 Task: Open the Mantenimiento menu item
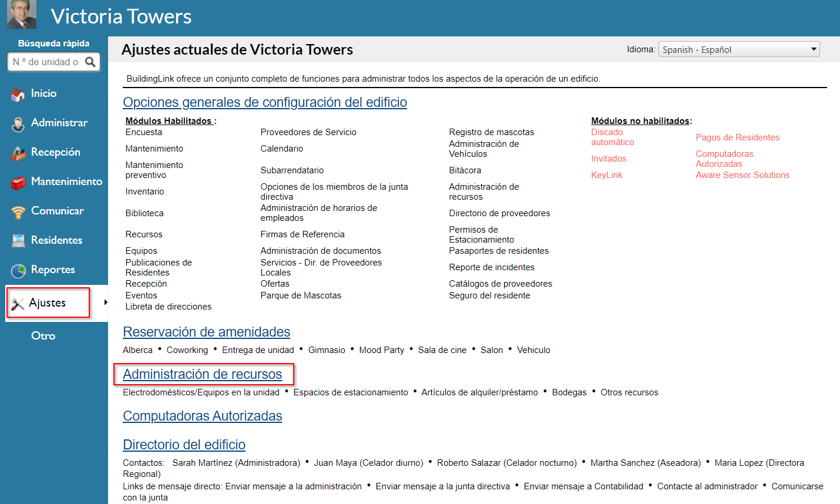(x=66, y=182)
